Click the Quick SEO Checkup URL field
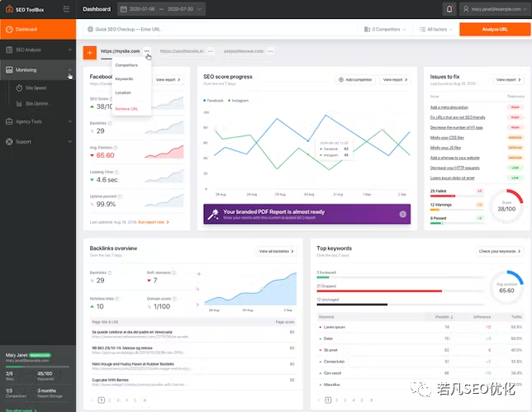The image size is (532, 412). [x=221, y=29]
